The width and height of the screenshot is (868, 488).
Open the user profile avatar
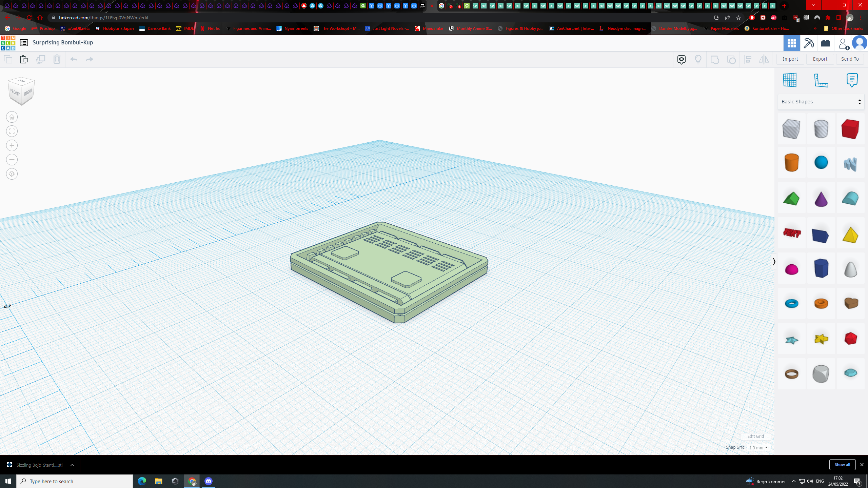(x=860, y=43)
